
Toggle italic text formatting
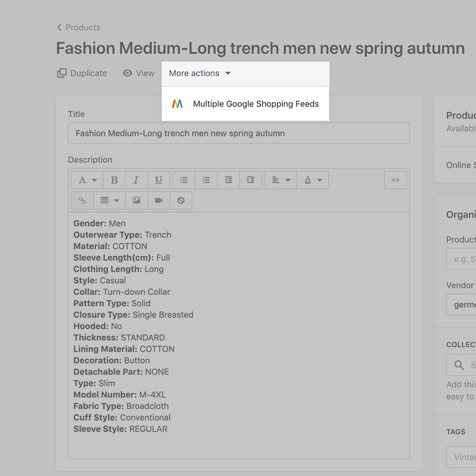(x=136, y=180)
